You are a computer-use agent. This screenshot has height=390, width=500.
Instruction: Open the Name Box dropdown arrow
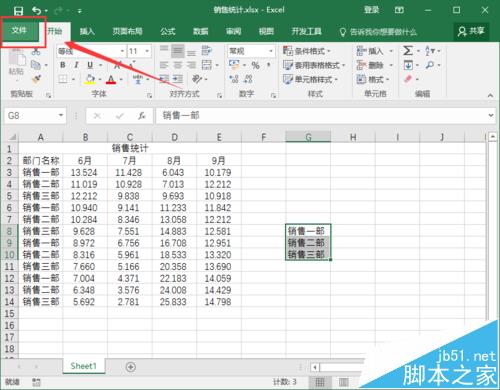pos(61,115)
